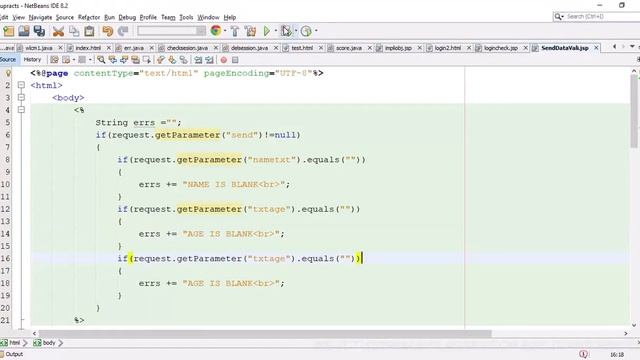Close the SendDataValk.jsp tab
Image resolution: width=640 pixels, height=360 pixels.
pos(596,48)
